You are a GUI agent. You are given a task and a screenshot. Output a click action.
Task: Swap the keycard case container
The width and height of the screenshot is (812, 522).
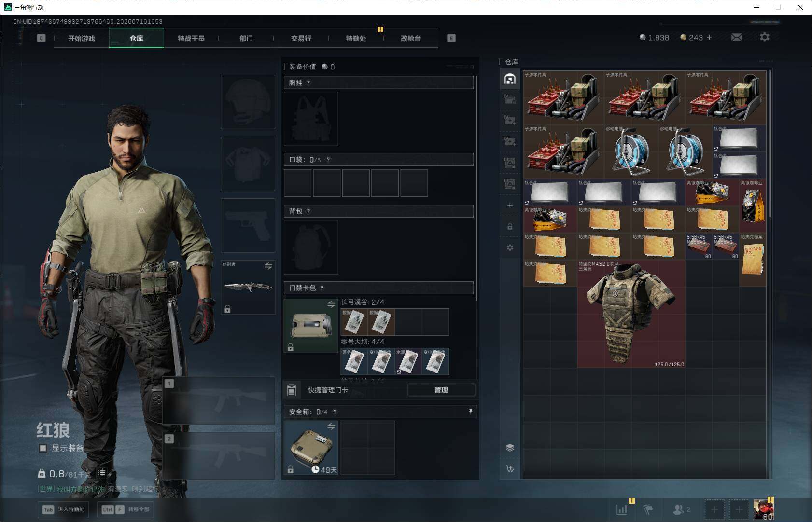331,304
